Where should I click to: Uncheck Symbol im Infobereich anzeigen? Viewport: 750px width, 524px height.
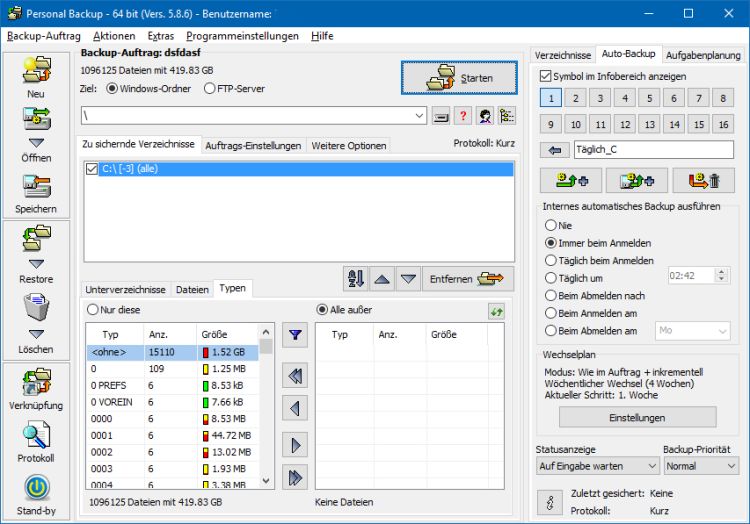pyautogui.click(x=545, y=76)
